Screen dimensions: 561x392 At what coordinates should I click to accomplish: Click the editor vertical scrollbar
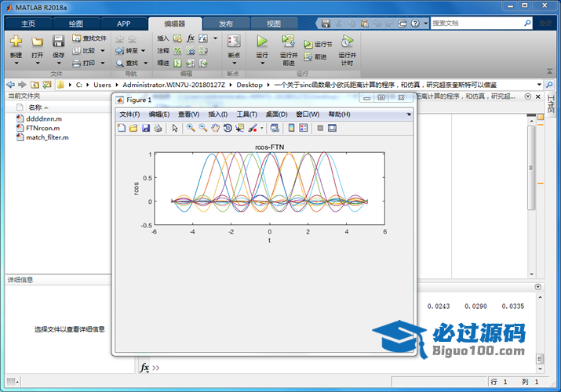point(531,168)
